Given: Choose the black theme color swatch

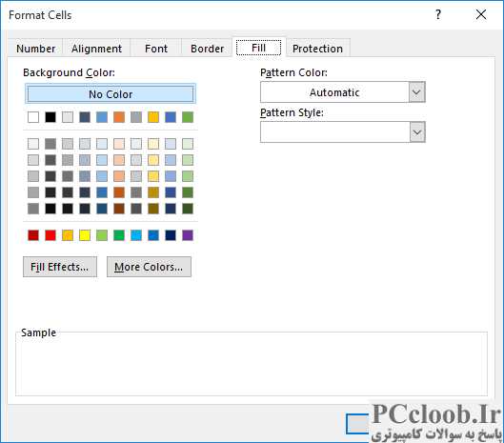Looking at the screenshot, I should (x=50, y=117).
